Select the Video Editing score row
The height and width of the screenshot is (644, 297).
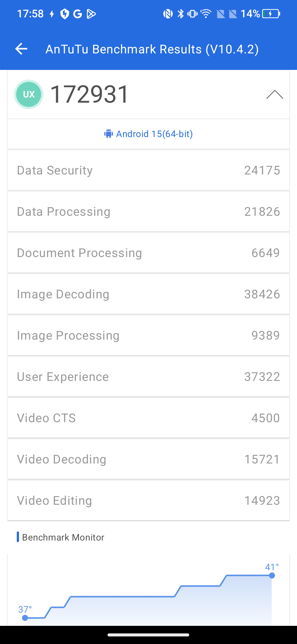pos(148,500)
